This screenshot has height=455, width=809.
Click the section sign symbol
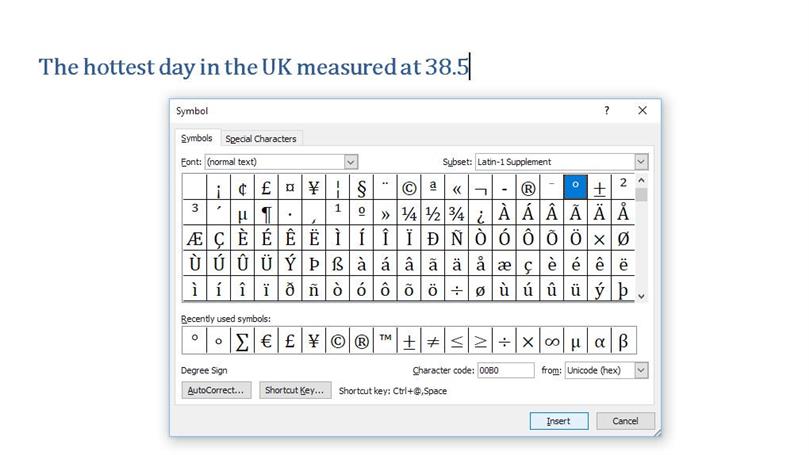(x=361, y=187)
